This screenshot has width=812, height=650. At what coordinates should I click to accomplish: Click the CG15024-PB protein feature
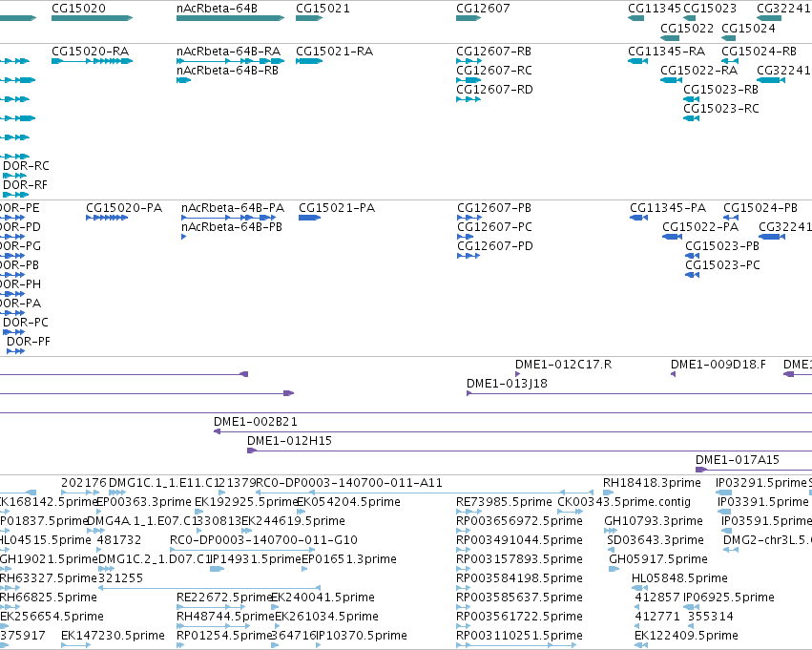(731, 218)
